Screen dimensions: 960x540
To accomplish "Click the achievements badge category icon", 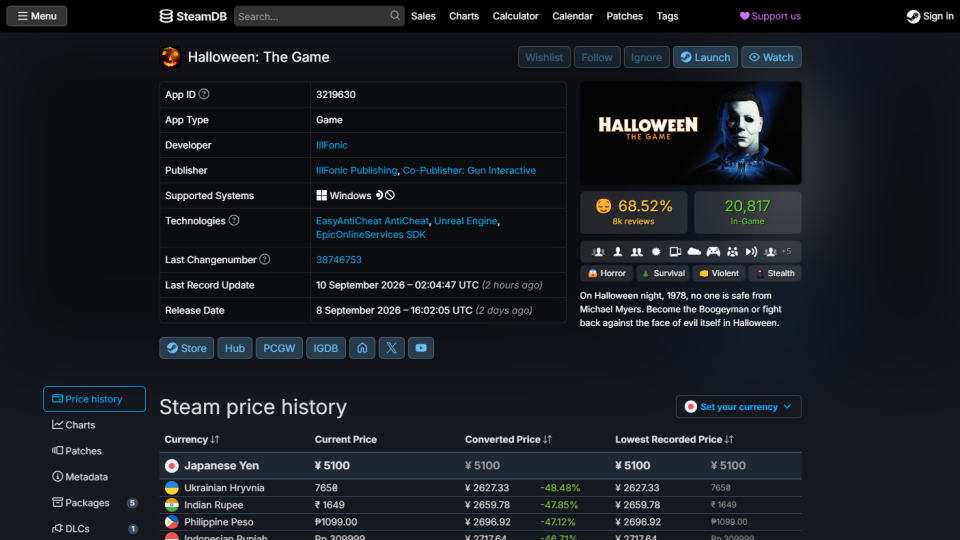I will tap(656, 252).
